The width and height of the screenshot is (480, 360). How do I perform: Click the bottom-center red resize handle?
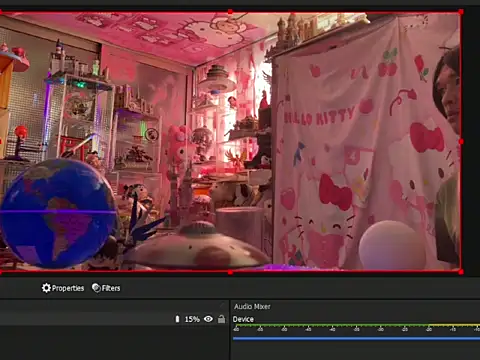[230, 272]
